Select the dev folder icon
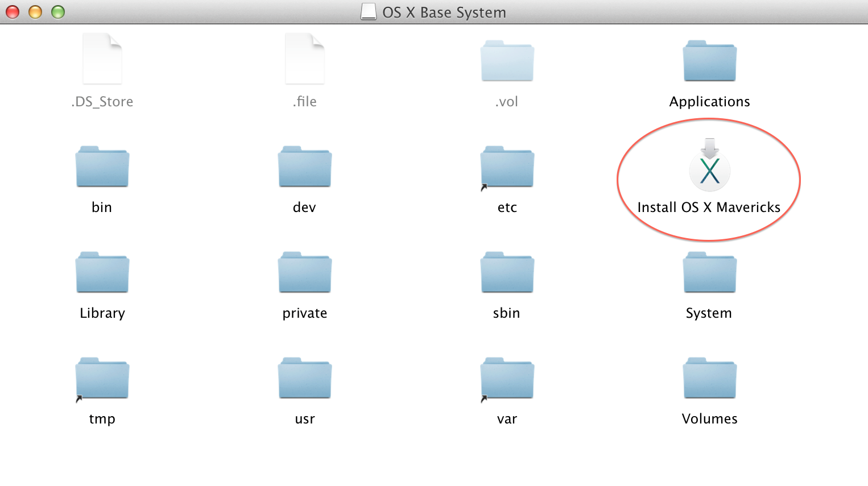Viewport: 868px width, 486px height. coord(305,167)
